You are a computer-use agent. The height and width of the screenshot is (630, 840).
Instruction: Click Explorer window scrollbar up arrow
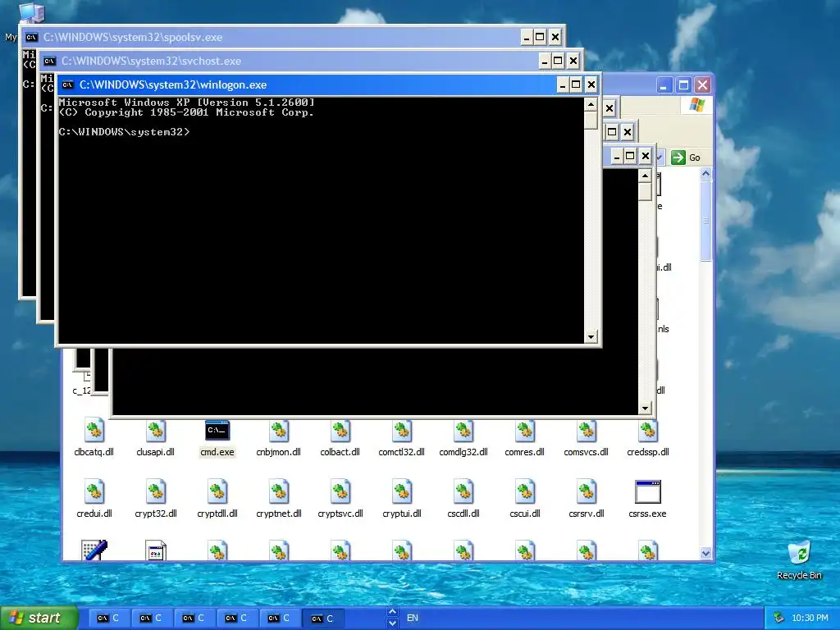coord(705,174)
